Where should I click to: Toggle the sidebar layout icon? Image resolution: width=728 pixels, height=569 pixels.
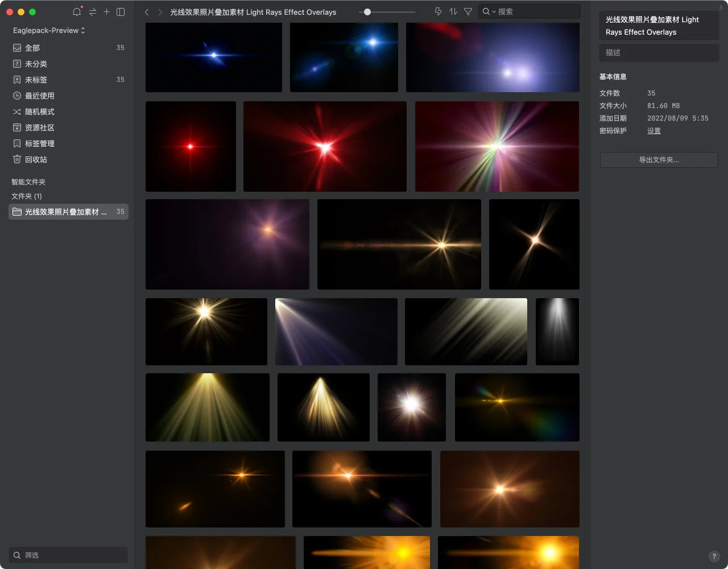[x=121, y=12]
